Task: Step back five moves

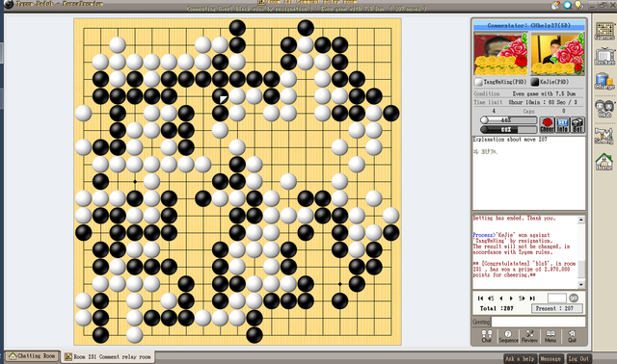Action: pos(491,299)
